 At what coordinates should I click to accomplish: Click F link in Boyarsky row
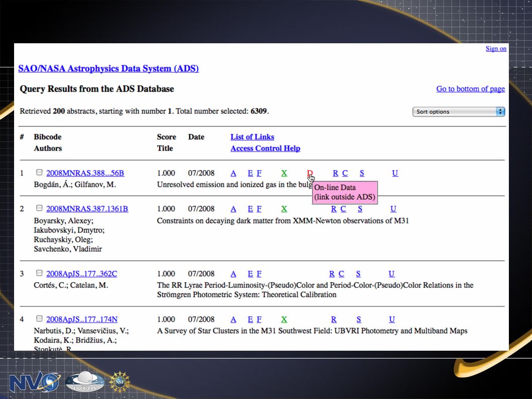tap(259, 209)
